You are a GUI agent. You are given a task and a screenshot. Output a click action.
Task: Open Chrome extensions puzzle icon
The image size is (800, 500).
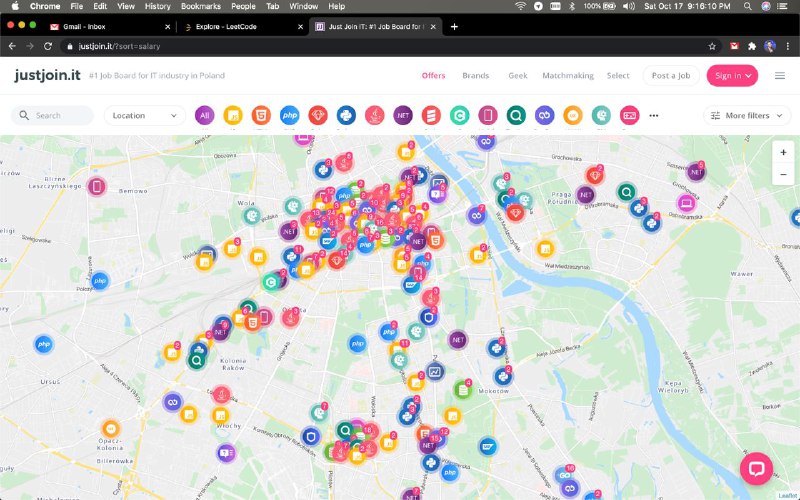pos(752,46)
